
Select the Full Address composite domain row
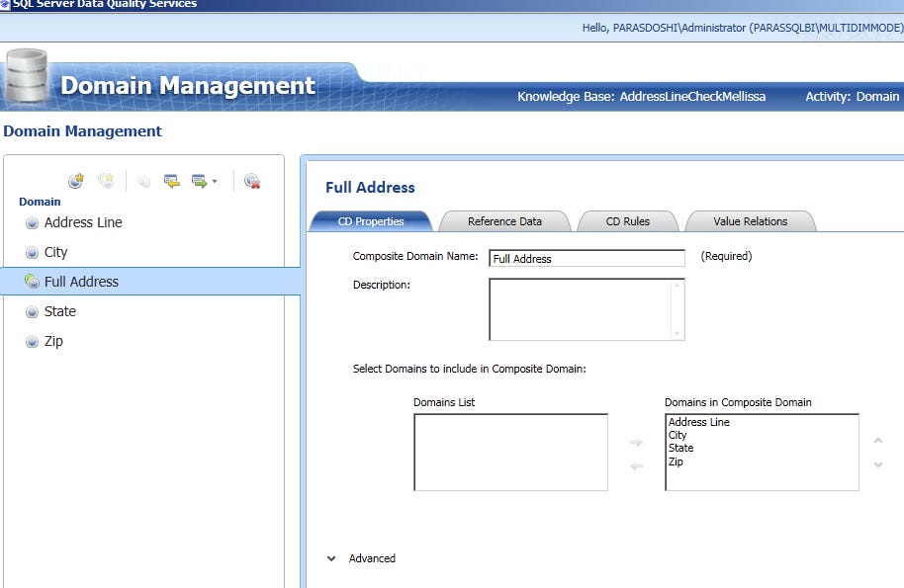151,282
